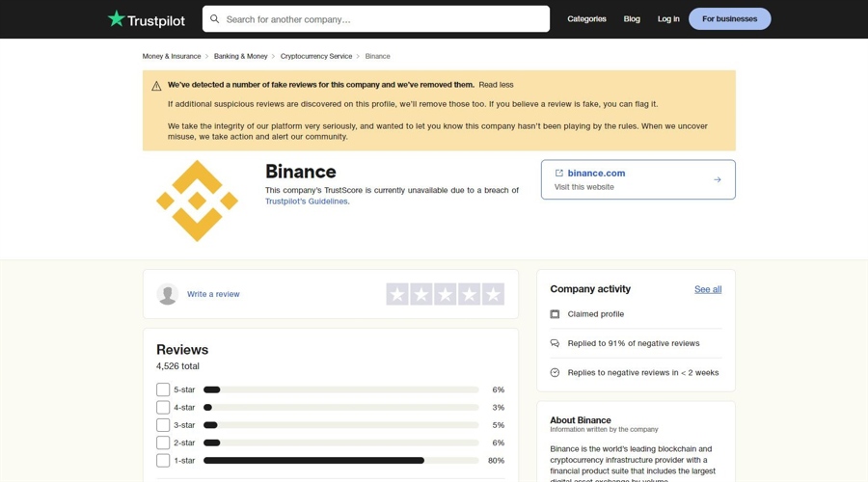This screenshot has width=868, height=482.
Task: Click the '4,526 total' reviews count
Action: pos(177,366)
